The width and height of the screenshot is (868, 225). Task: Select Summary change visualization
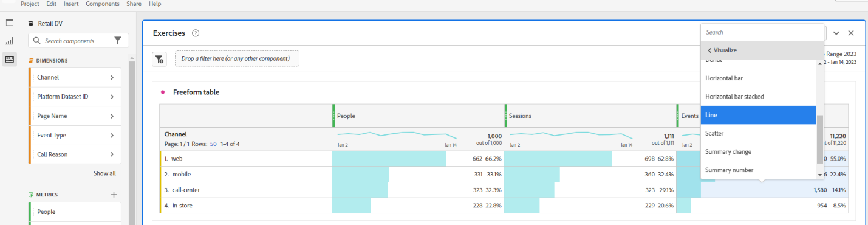pos(758,151)
